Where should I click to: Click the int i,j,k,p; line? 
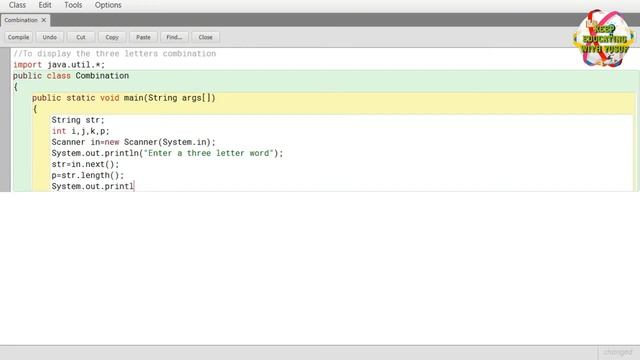80,131
